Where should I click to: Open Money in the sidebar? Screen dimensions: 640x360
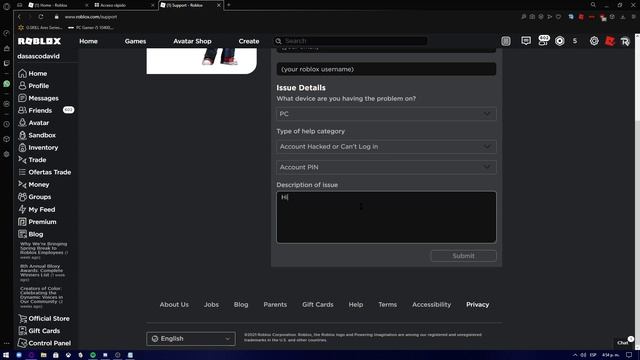(x=34, y=184)
